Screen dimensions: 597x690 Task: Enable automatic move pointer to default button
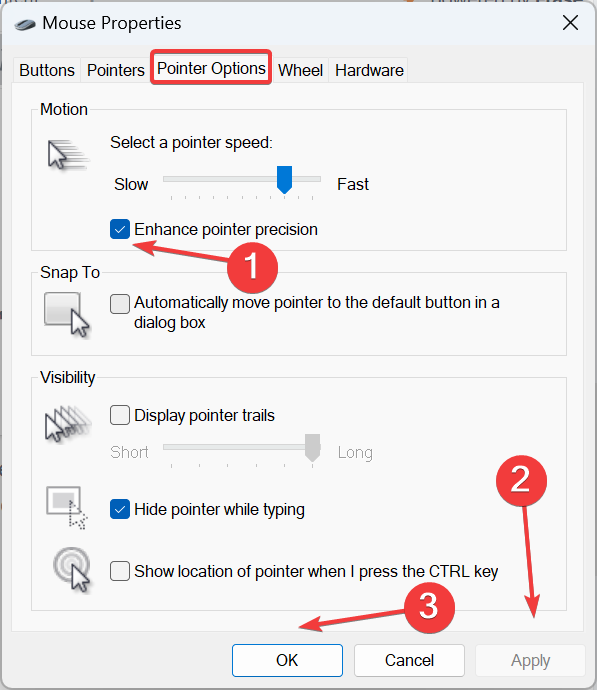120,304
